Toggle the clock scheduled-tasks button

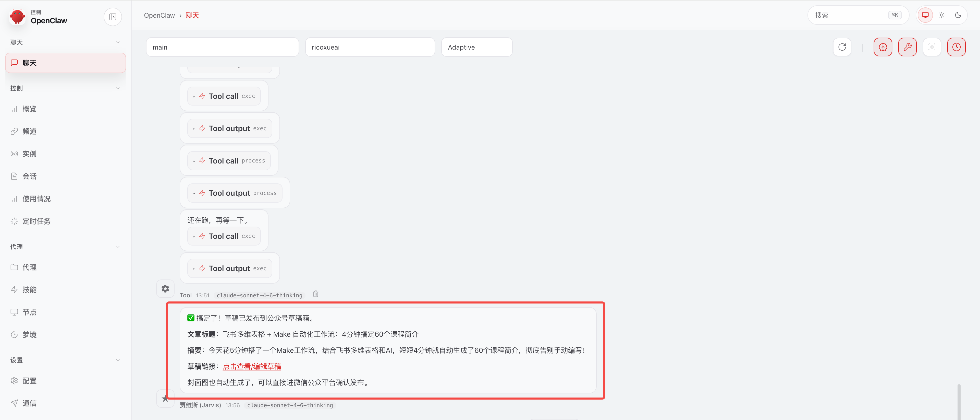pyautogui.click(x=956, y=47)
